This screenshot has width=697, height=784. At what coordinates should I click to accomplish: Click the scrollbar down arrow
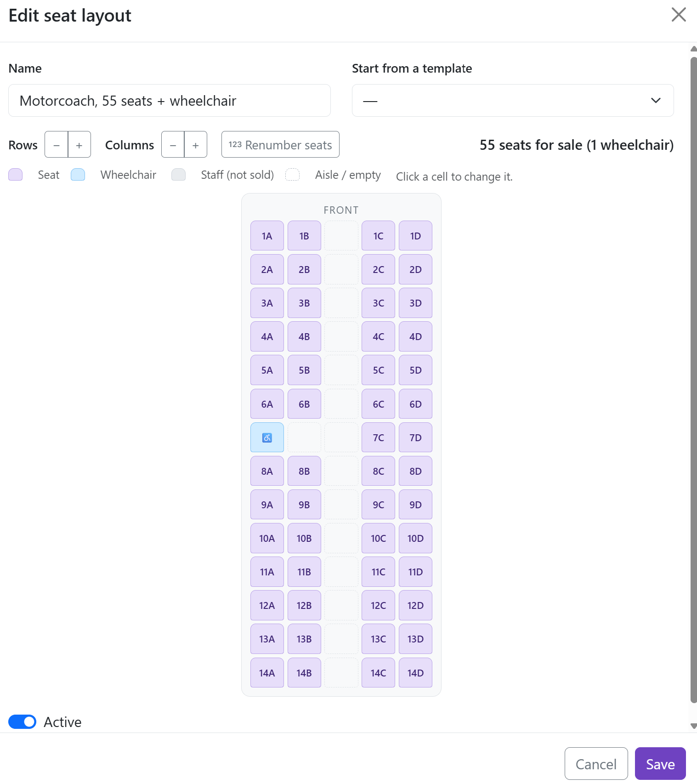[693, 726]
